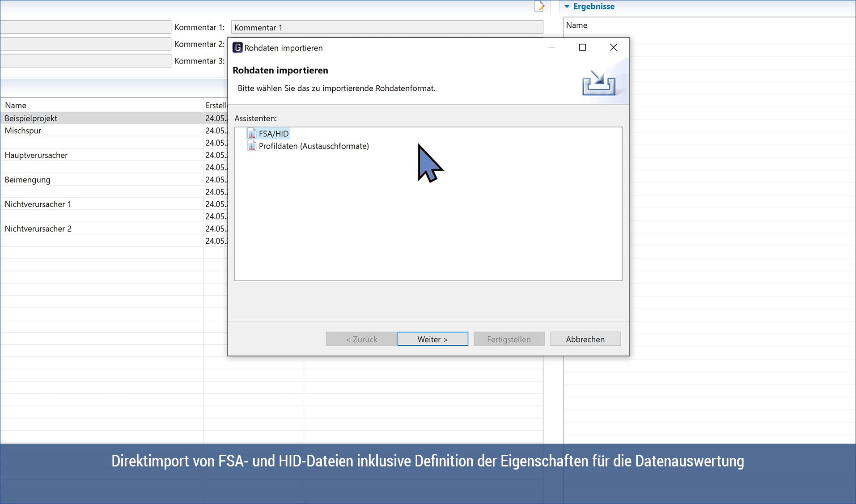856x504 pixels.
Task: Click the Erstell column header
Action: coord(216,105)
